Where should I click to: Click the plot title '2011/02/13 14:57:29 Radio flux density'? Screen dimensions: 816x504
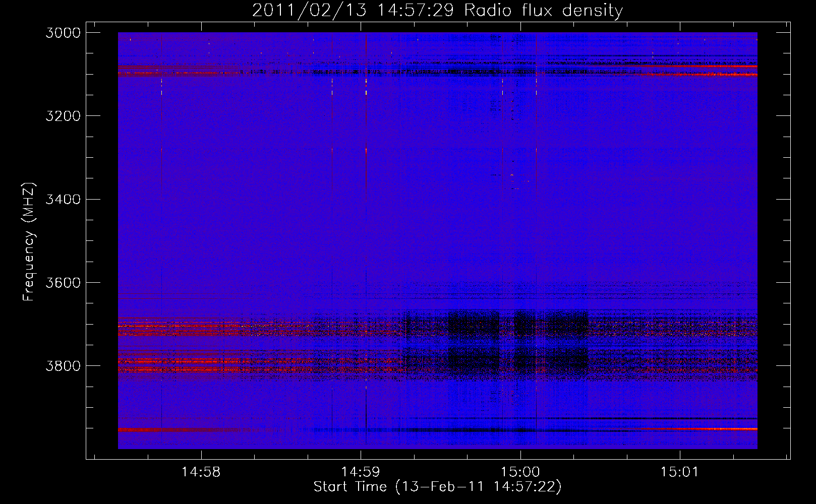(x=438, y=10)
